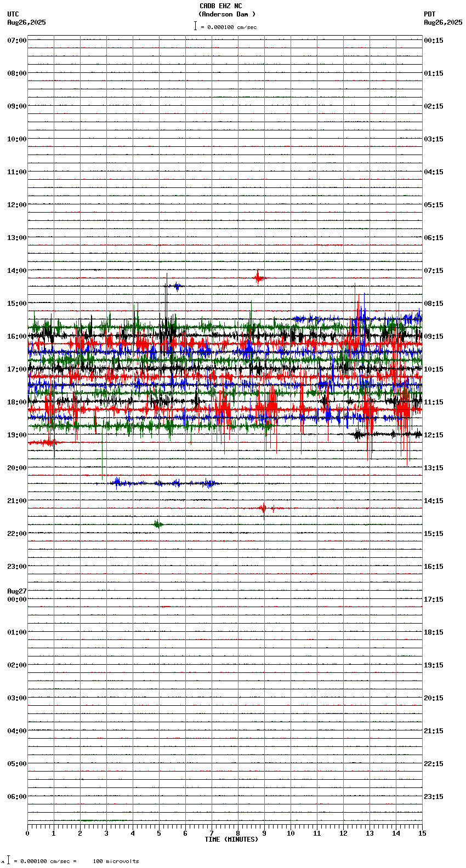Viewport: 466px width, 868px height.
Task: Click the green event blip before 22:00
Action: tap(158, 524)
